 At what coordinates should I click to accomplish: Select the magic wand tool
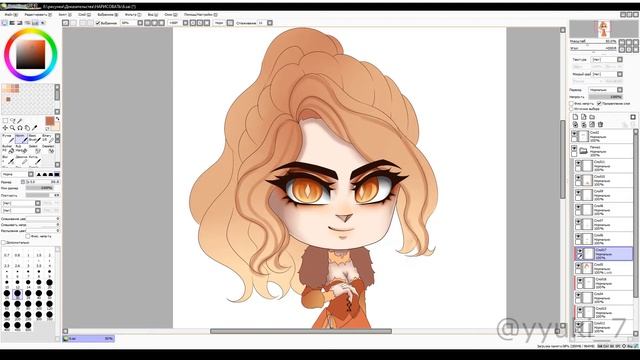(20, 121)
